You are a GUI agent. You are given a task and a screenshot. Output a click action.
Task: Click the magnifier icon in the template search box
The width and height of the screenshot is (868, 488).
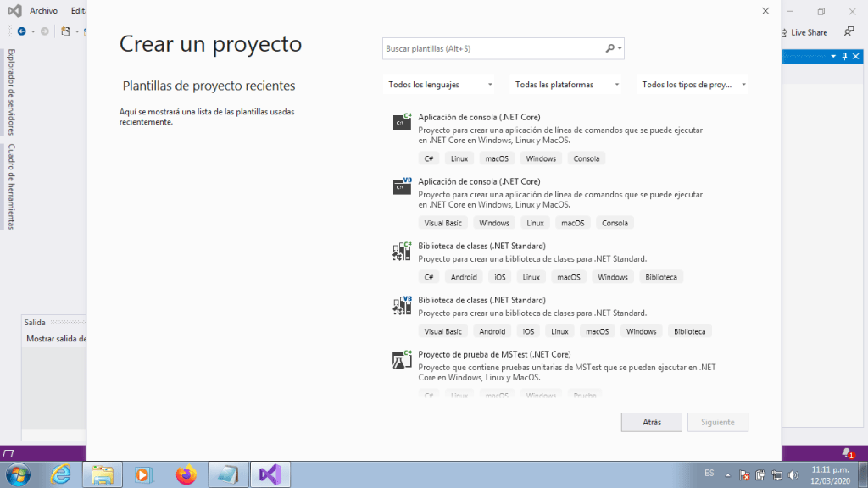[x=610, y=48]
